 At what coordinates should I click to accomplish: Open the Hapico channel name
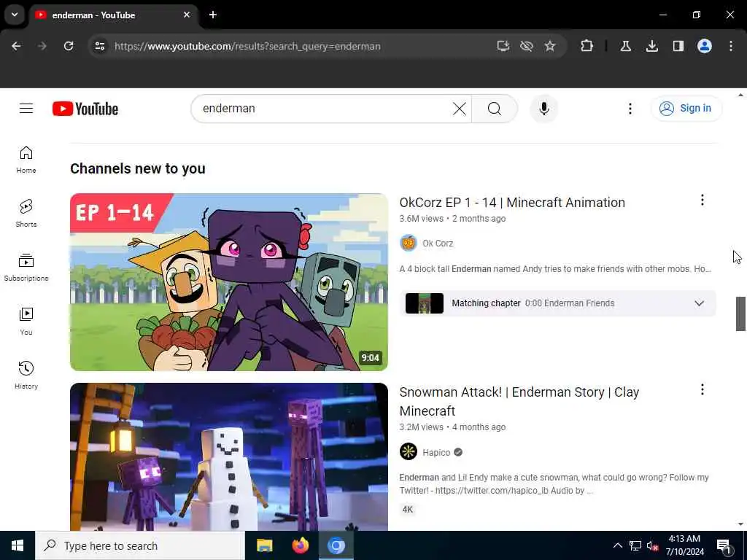(436, 452)
